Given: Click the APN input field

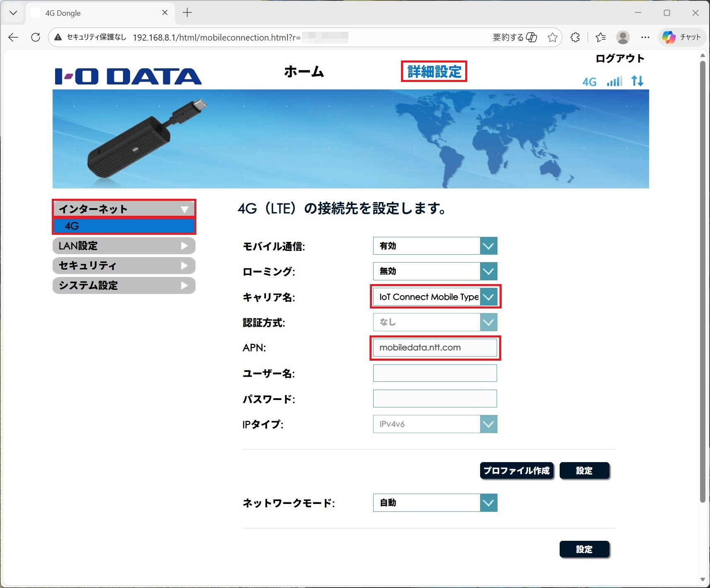Looking at the screenshot, I should 435,348.
